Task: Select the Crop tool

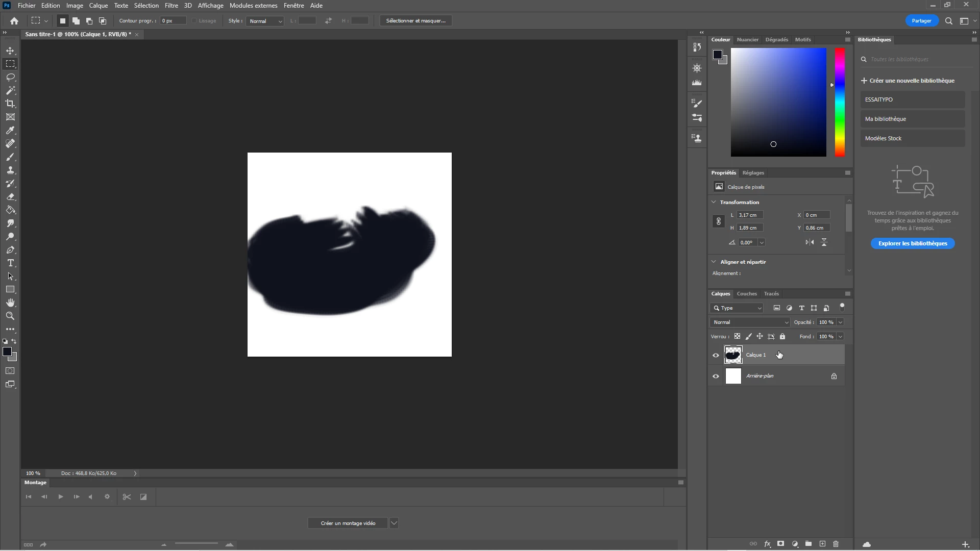Action: [10, 104]
